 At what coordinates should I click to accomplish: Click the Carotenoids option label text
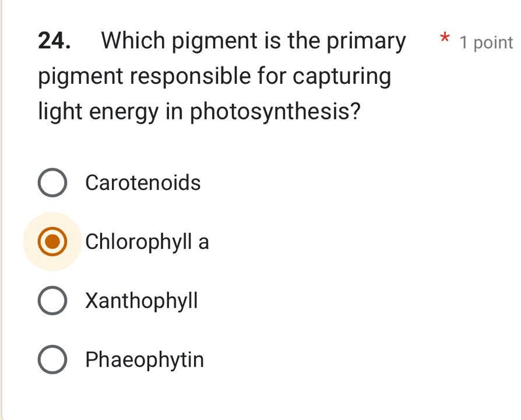click(143, 182)
